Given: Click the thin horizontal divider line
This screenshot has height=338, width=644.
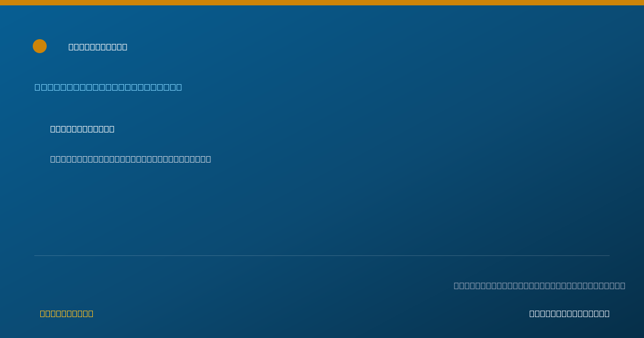Looking at the screenshot, I should 322,255.
